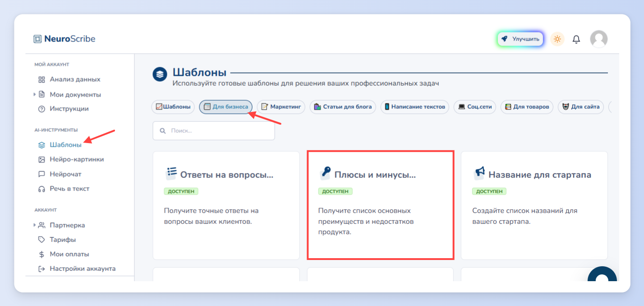Select the Шаблоны filter chip
This screenshot has height=306, width=644.
tap(173, 107)
